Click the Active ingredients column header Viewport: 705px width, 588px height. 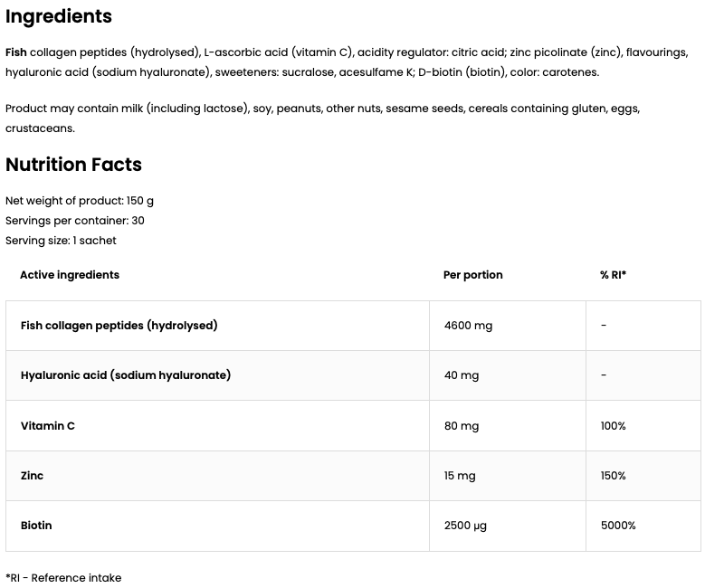(x=70, y=275)
